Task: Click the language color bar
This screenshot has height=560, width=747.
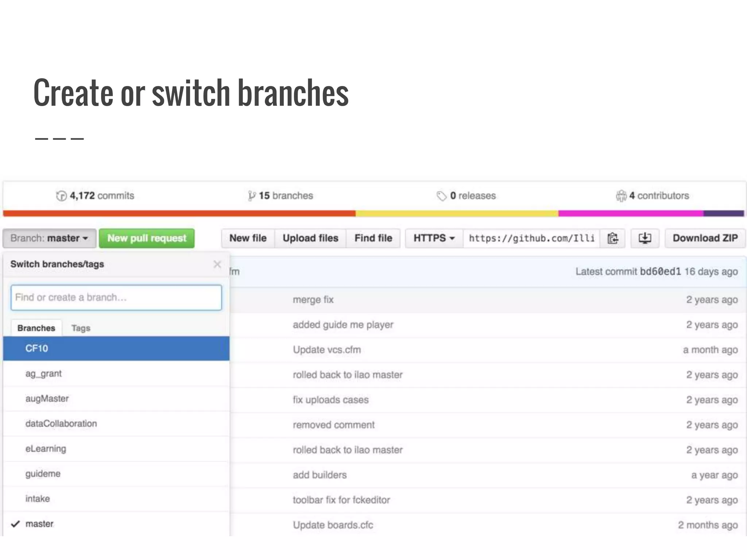Action: (373, 213)
